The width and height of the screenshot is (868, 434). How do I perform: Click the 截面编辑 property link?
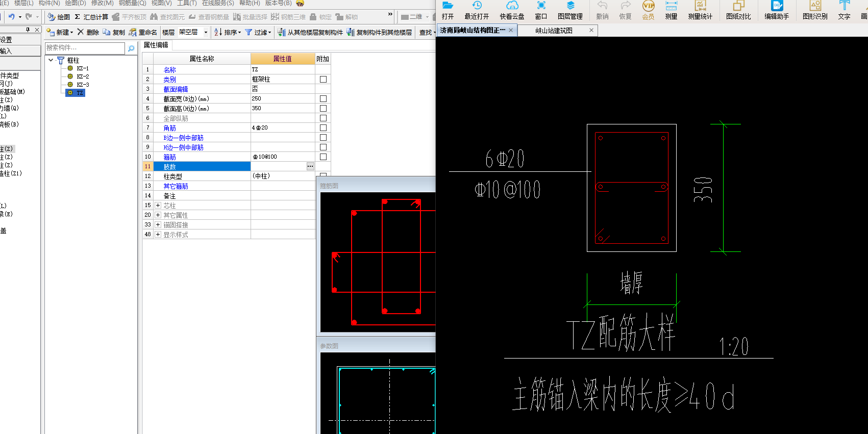point(176,89)
